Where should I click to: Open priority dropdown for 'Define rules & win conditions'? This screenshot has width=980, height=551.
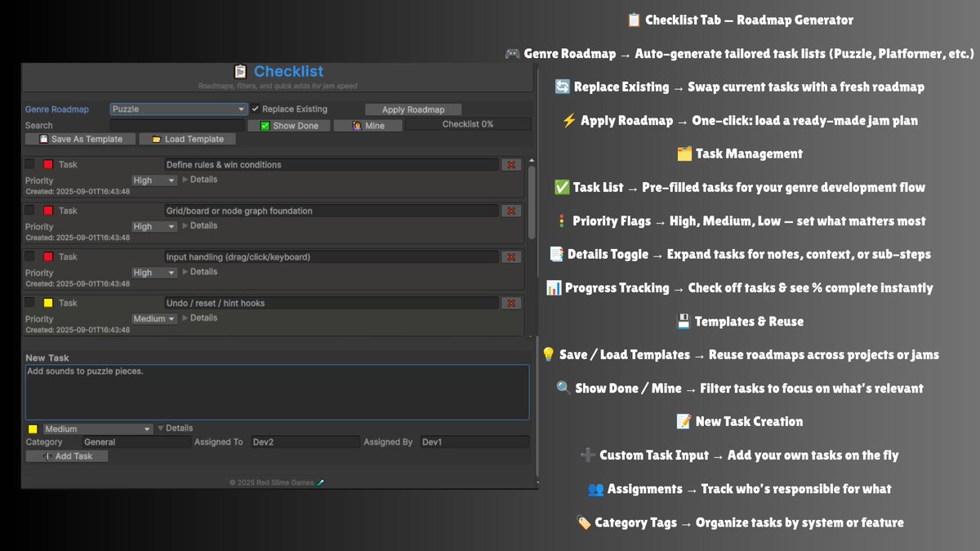coord(154,180)
